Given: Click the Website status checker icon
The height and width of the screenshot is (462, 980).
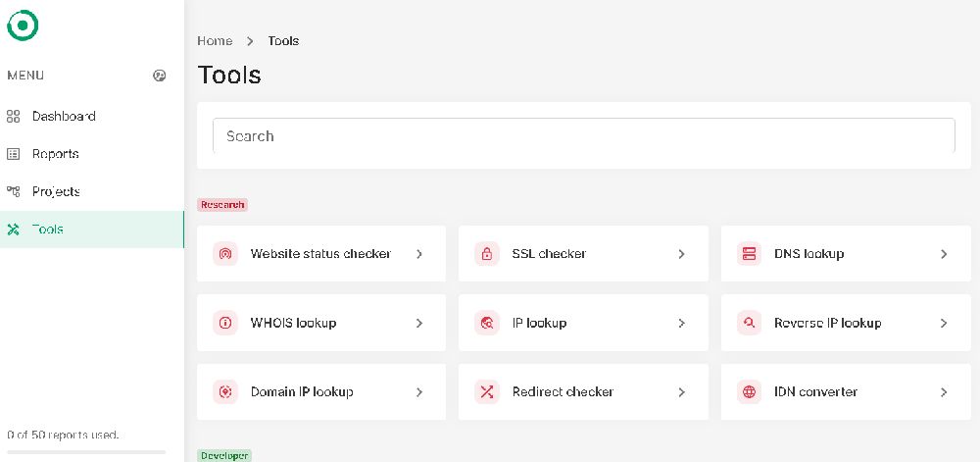Looking at the screenshot, I should tap(225, 254).
